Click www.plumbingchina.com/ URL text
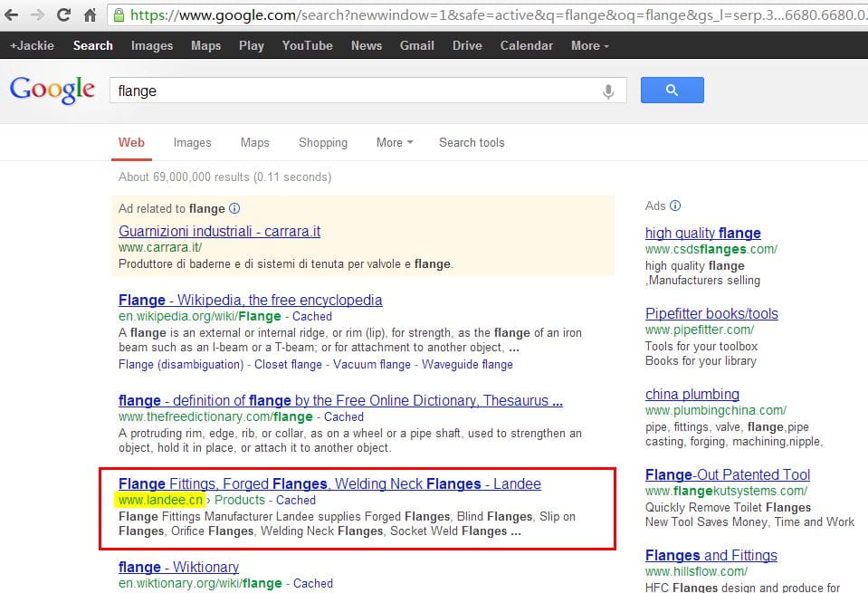868x593 pixels. pos(716,410)
